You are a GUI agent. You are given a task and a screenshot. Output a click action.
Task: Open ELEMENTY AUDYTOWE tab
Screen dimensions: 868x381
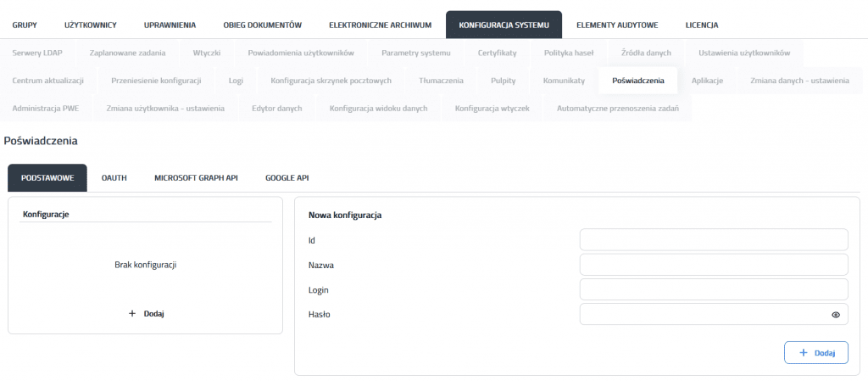(x=617, y=25)
